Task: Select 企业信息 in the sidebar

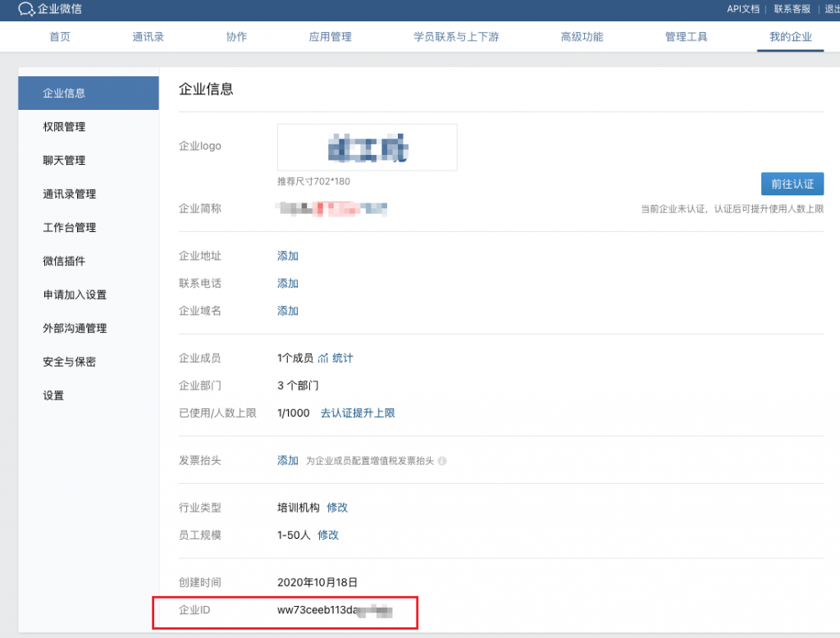Action: pos(89,93)
